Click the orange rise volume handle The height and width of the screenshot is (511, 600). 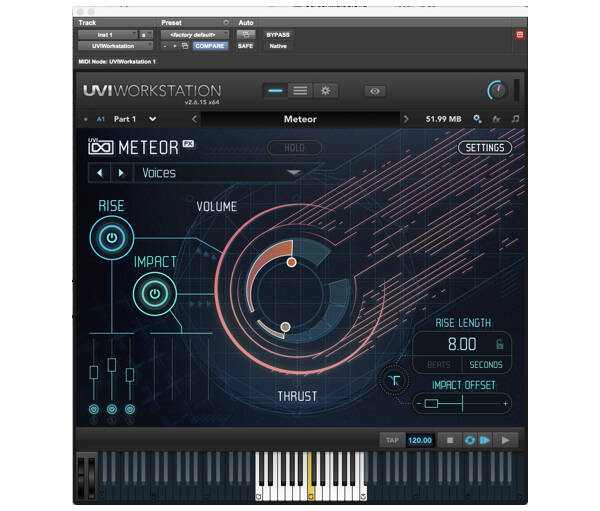pyautogui.click(x=292, y=262)
